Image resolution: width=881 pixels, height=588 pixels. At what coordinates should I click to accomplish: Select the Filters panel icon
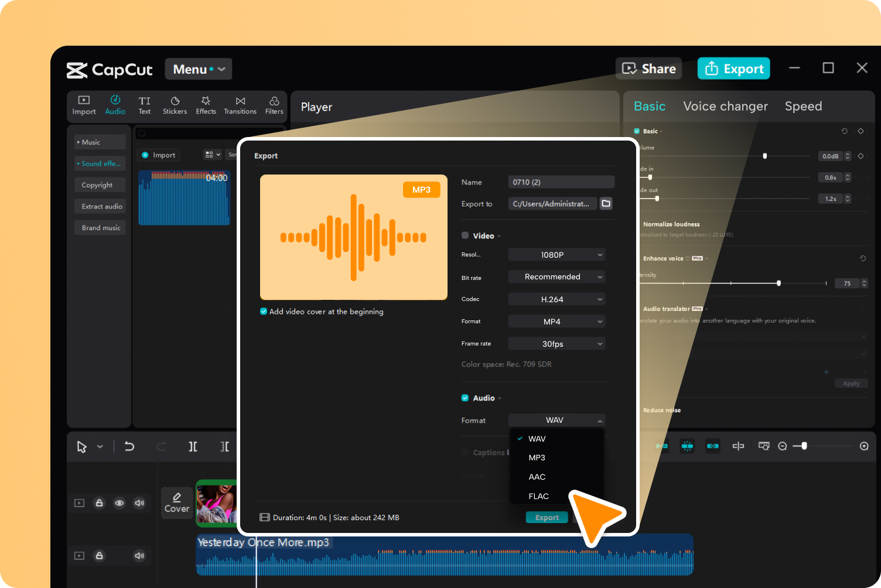(274, 105)
